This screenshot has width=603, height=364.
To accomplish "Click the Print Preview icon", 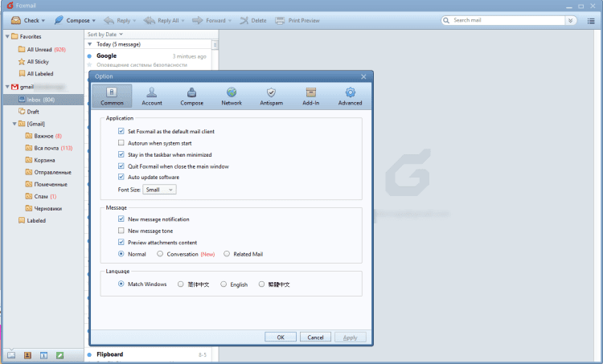I will (x=280, y=20).
